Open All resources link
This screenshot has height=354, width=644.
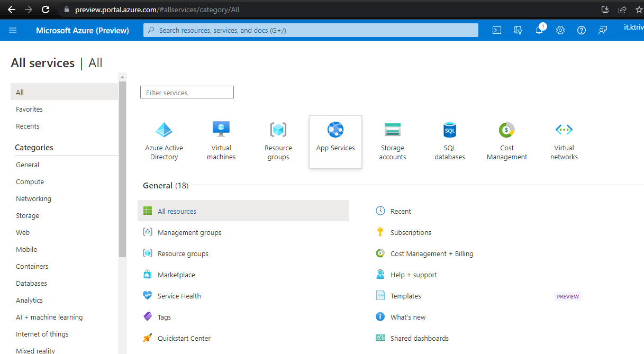tap(177, 211)
